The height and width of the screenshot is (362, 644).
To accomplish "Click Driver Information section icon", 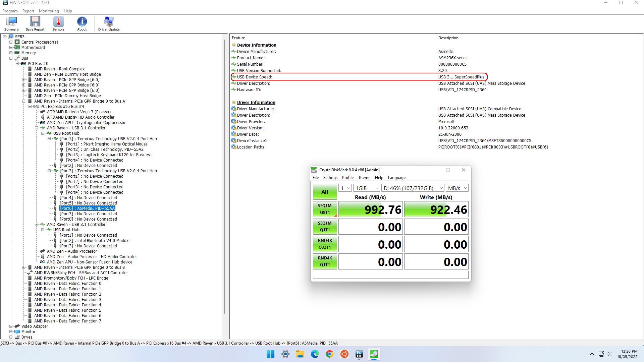I will (234, 102).
